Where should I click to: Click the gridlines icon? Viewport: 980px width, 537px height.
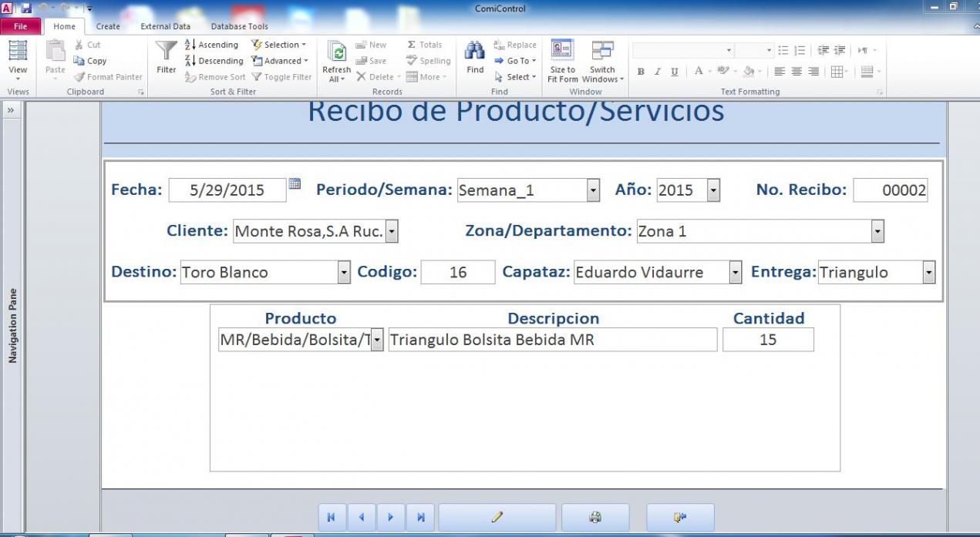tap(836, 72)
